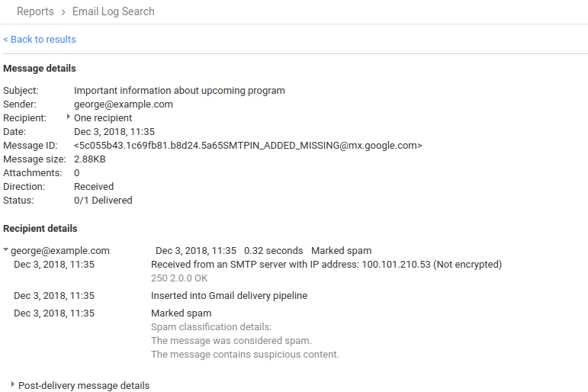Click the suspicious content message line
The image size is (588, 392).
(x=245, y=355)
